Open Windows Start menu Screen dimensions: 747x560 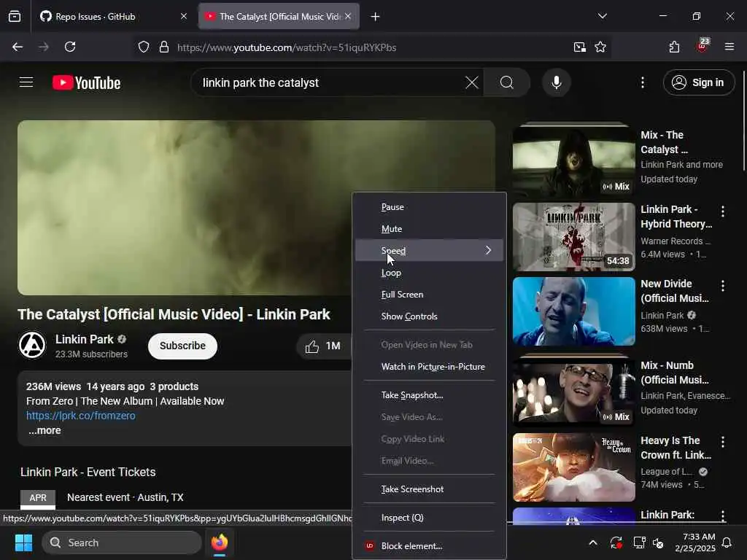(23, 542)
